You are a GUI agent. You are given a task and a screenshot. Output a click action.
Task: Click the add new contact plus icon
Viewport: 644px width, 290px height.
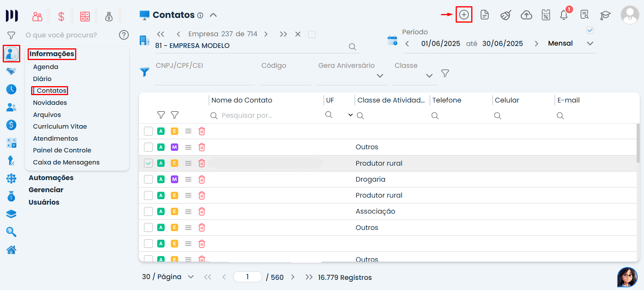click(464, 15)
